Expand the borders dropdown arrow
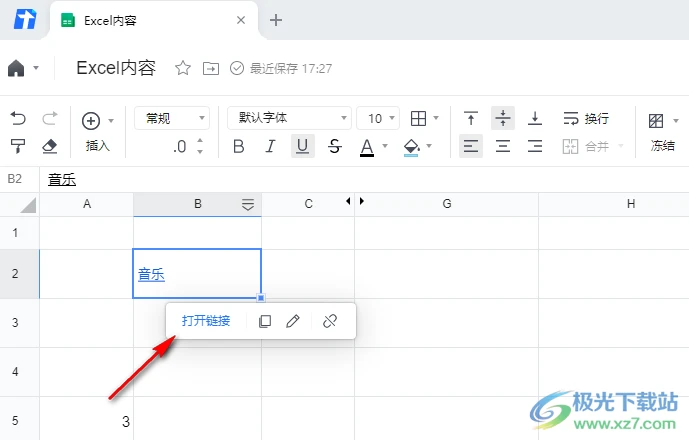Screen dimensions: 689x440 [436, 118]
